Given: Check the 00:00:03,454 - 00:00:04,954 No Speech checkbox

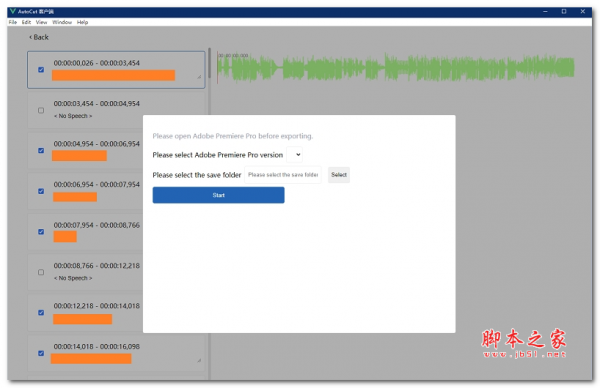Looking at the screenshot, I should pyautogui.click(x=41, y=110).
